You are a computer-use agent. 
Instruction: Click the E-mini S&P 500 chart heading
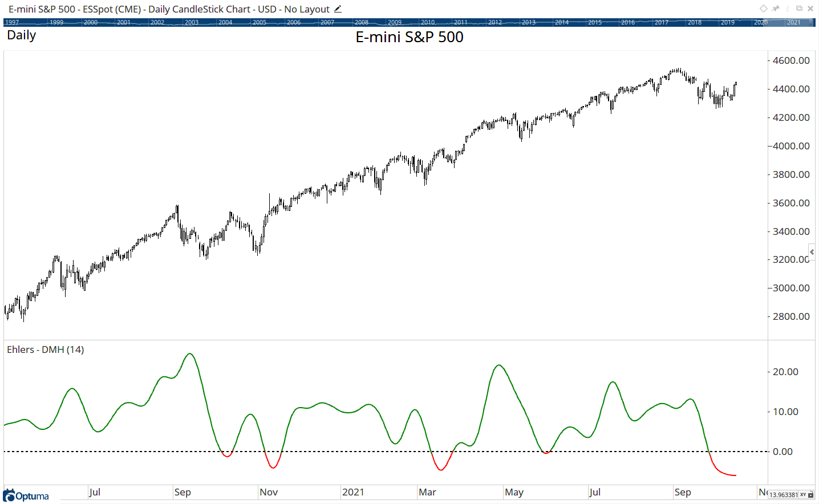coord(410,37)
